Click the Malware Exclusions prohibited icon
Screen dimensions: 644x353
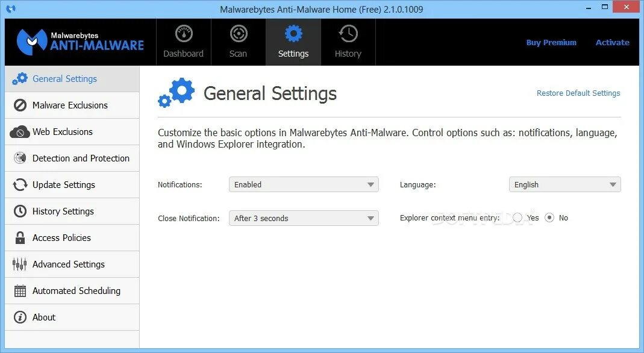pos(20,105)
